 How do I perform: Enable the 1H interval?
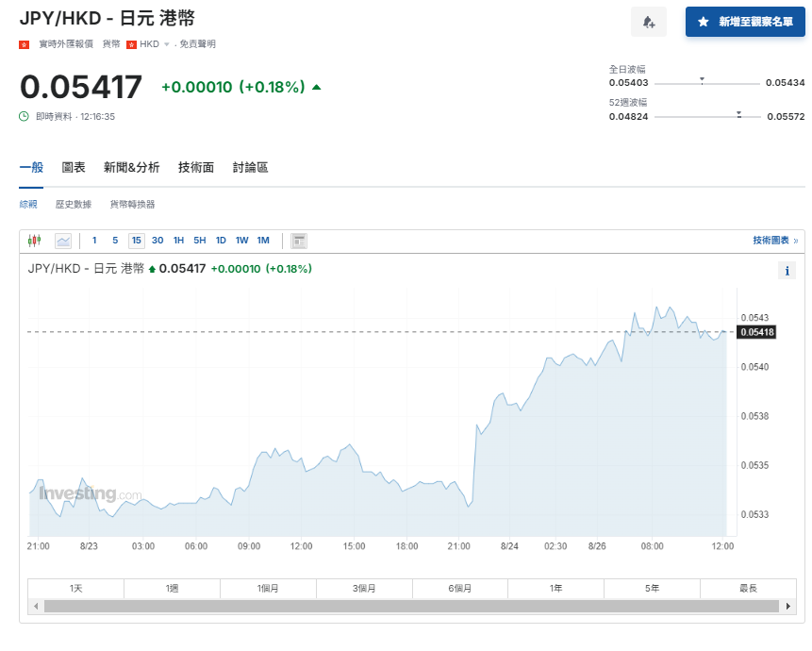coord(178,241)
